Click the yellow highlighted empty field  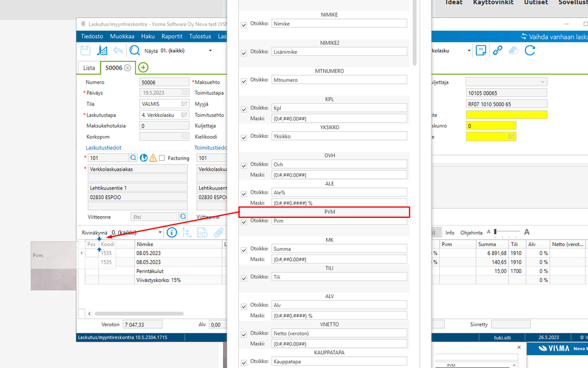[x=506, y=115]
